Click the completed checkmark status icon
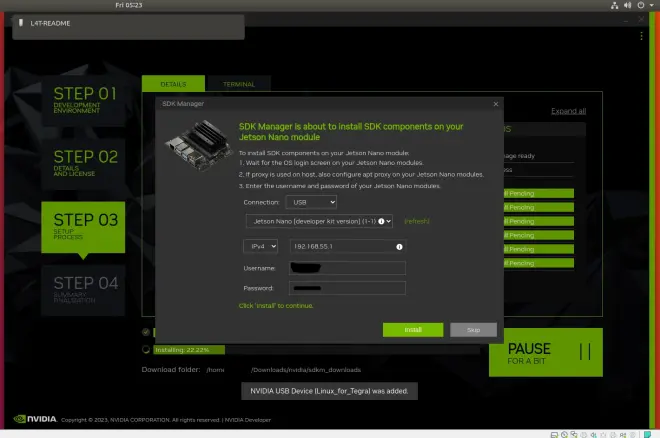This screenshot has height=438, width=660. point(146,332)
